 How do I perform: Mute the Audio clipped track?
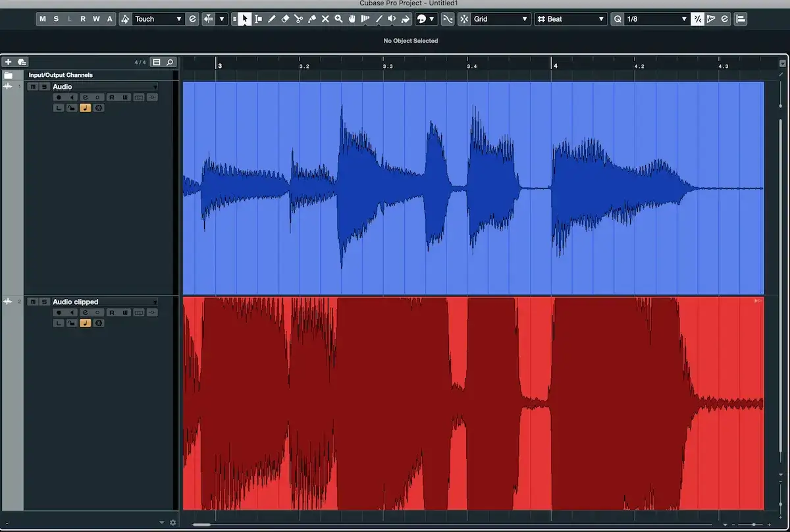coord(33,302)
